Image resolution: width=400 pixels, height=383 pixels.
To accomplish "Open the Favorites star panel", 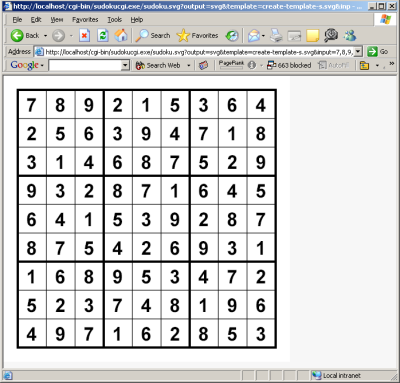I will coord(197,35).
